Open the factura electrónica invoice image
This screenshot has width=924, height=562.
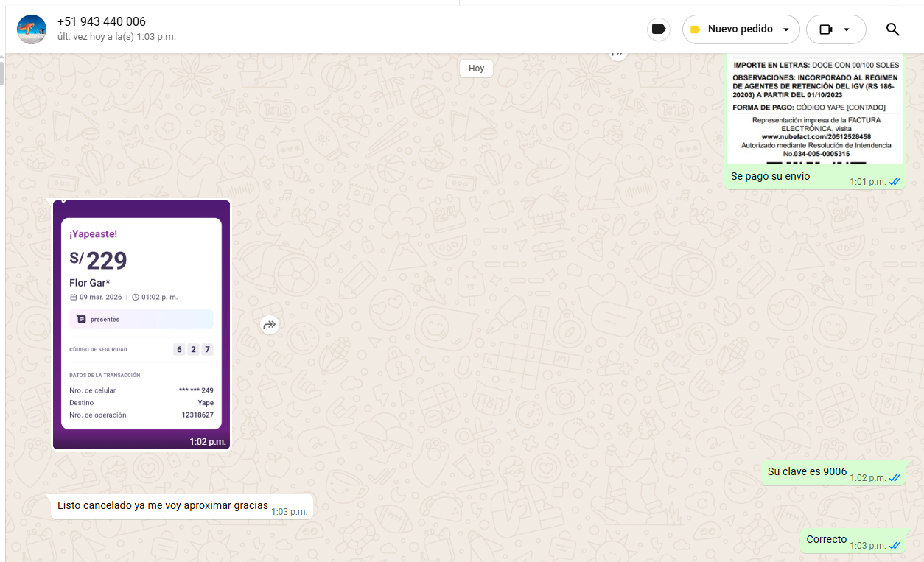pyautogui.click(x=814, y=110)
